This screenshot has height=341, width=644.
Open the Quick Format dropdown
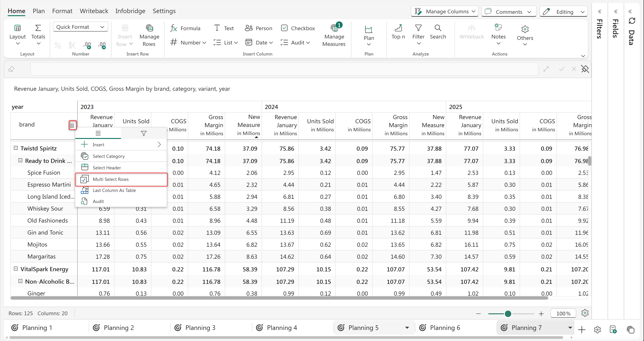pyautogui.click(x=80, y=27)
